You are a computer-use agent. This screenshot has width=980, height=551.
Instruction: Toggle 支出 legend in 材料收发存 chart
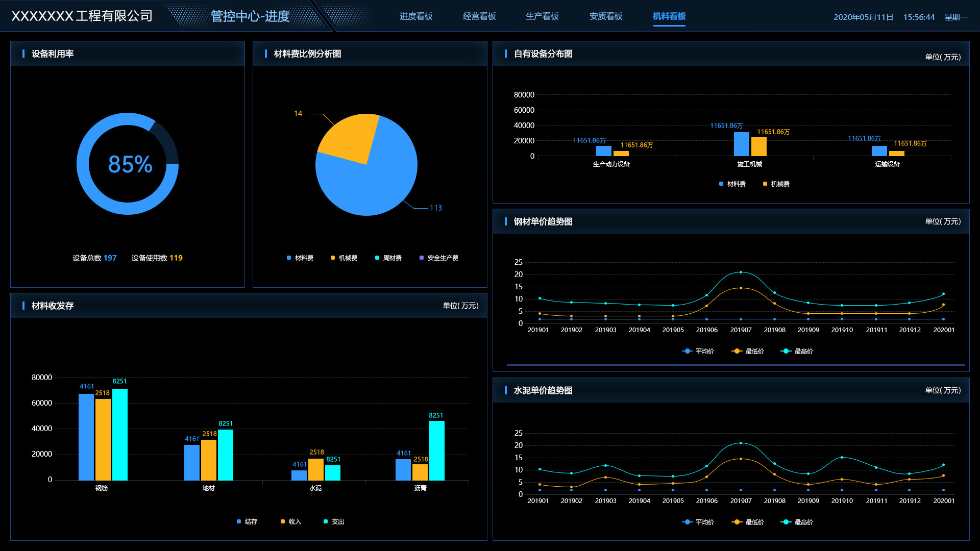[x=334, y=522]
